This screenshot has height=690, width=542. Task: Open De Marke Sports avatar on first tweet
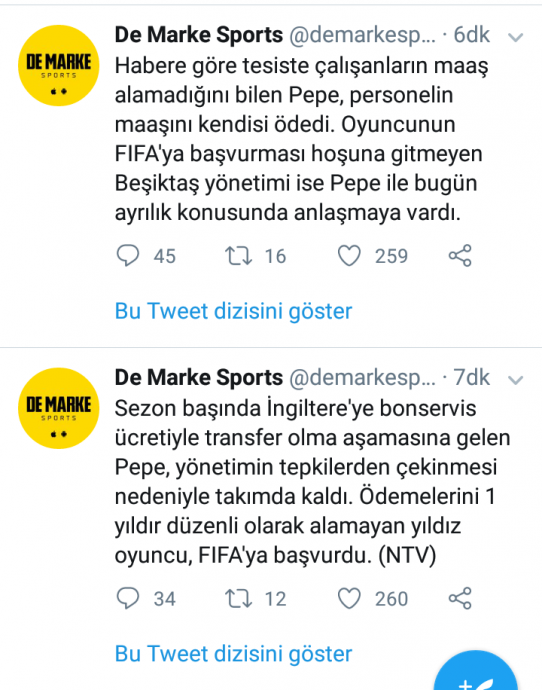59,66
